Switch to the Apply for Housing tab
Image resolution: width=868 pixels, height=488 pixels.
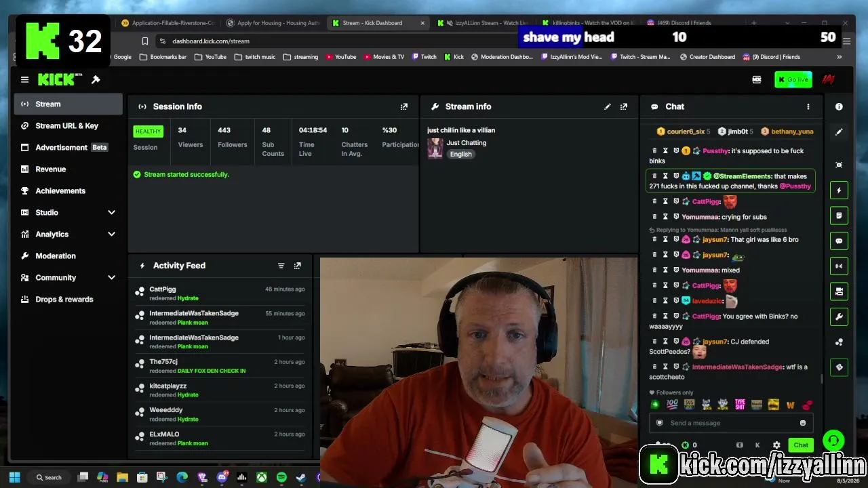pyautogui.click(x=273, y=23)
